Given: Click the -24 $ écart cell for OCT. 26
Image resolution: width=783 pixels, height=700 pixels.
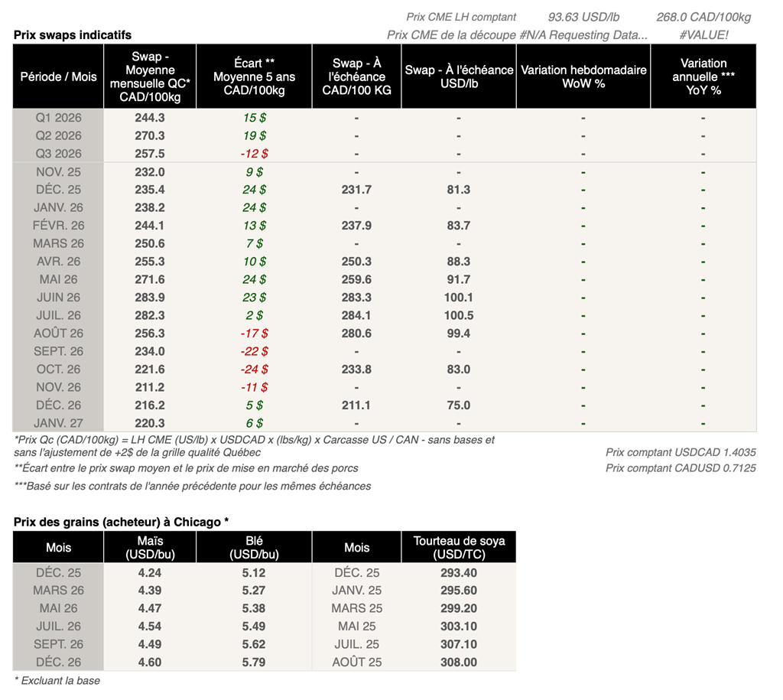Looking at the screenshot, I should coord(254,370).
